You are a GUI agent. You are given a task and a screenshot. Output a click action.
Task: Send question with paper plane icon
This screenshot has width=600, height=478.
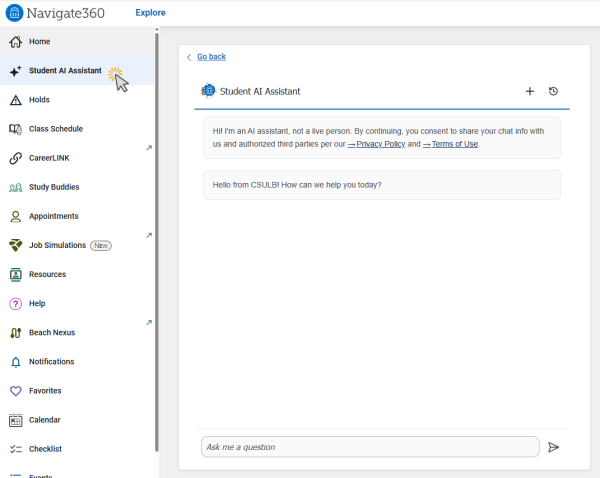[x=553, y=447]
